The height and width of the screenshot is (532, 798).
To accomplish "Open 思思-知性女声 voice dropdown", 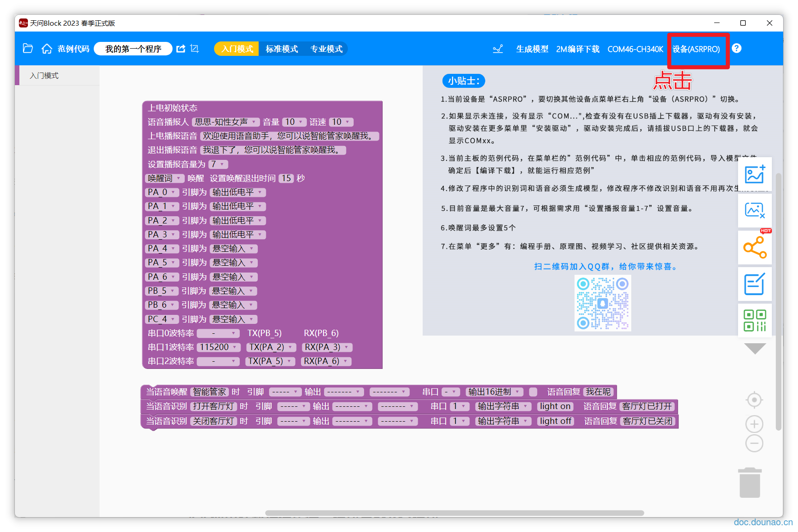I will 226,122.
